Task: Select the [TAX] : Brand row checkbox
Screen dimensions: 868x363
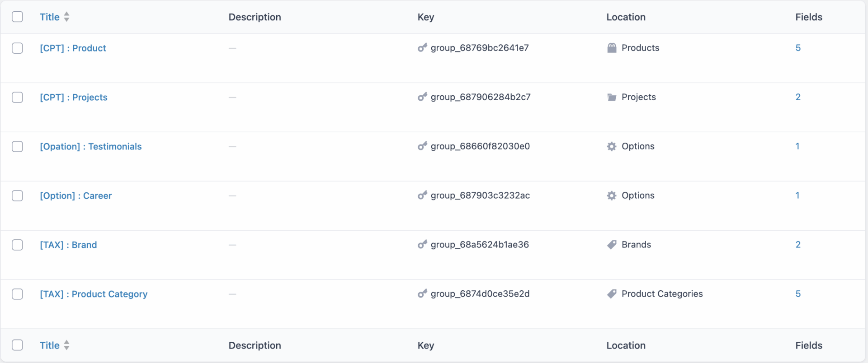Action: (18, 245)
